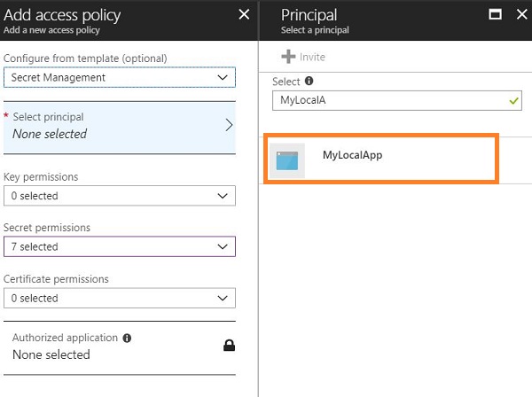The width and height of the screenshot is (532, 397).
Task: Click the principal search text field
Action: coord(390,101)
